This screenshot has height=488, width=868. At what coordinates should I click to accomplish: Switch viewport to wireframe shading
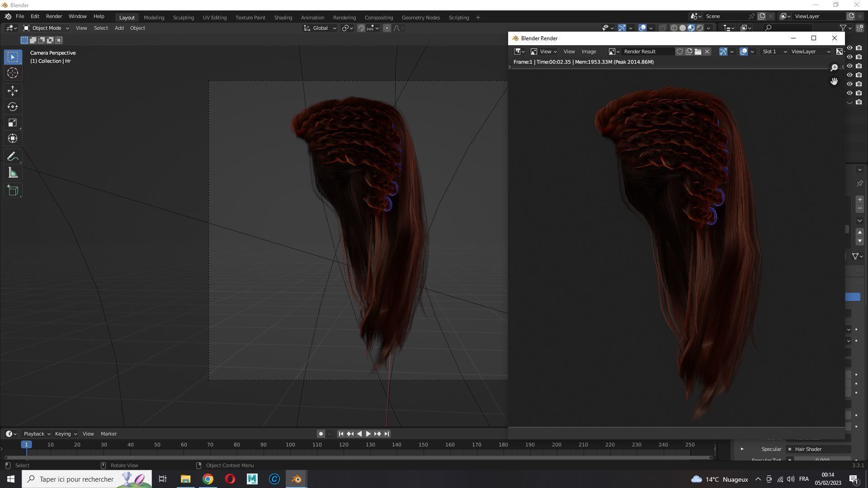tap(674, 28)
